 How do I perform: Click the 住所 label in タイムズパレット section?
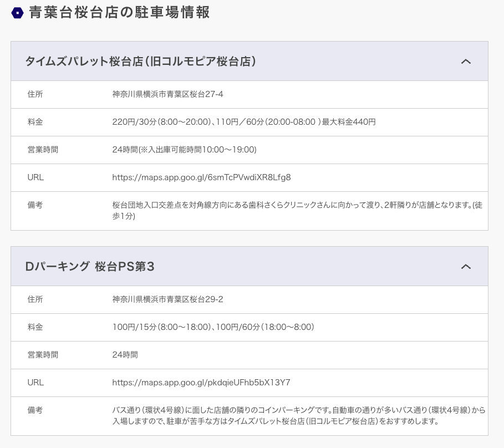pos(35,94)
